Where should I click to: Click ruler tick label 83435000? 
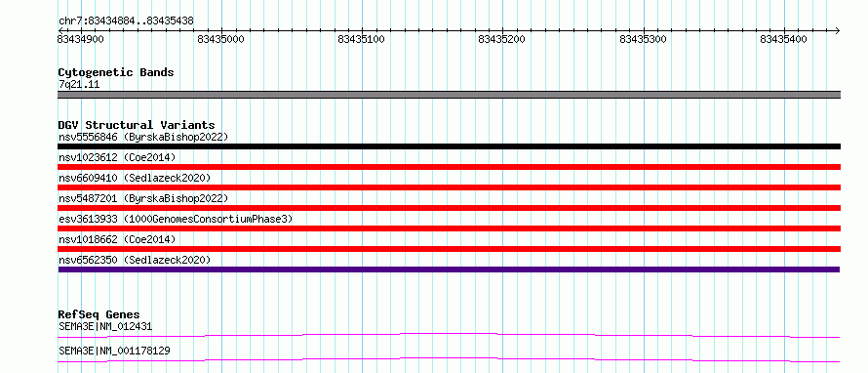pos(220,39)
